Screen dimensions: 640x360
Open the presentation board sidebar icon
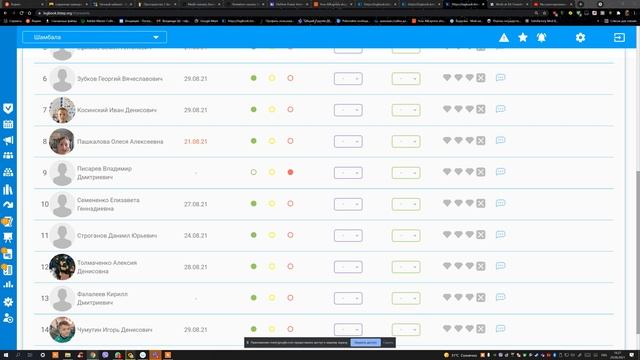point(8,237)
